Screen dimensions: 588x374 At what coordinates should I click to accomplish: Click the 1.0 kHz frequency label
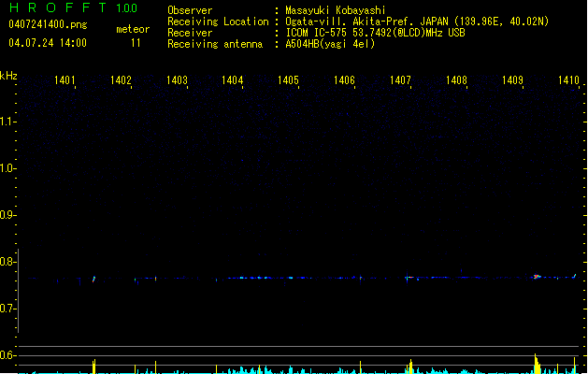pyautogui.click(x=7, y=168)
